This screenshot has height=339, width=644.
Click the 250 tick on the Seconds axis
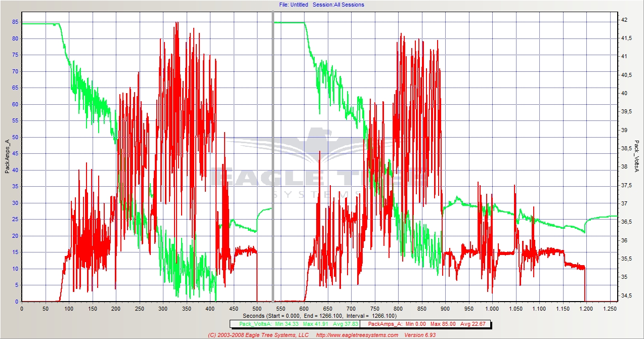click(x=139, y=308)
